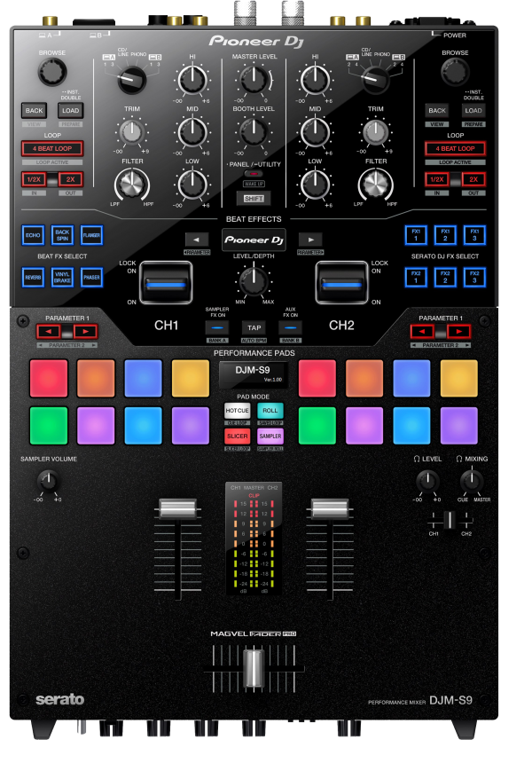Click the CH1 FILTER knob
This screenshot has height=771, width=532.
point(131,185)
